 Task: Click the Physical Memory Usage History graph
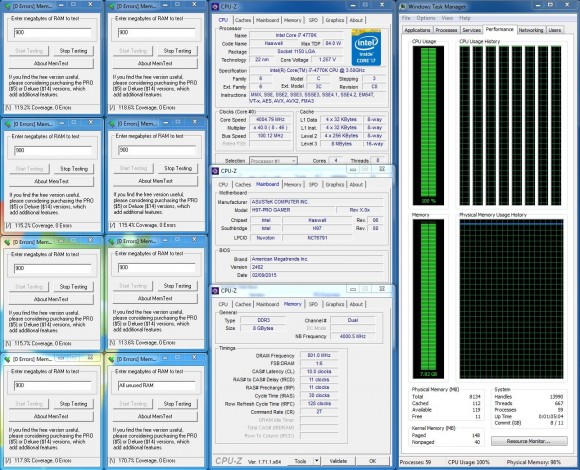511,299
